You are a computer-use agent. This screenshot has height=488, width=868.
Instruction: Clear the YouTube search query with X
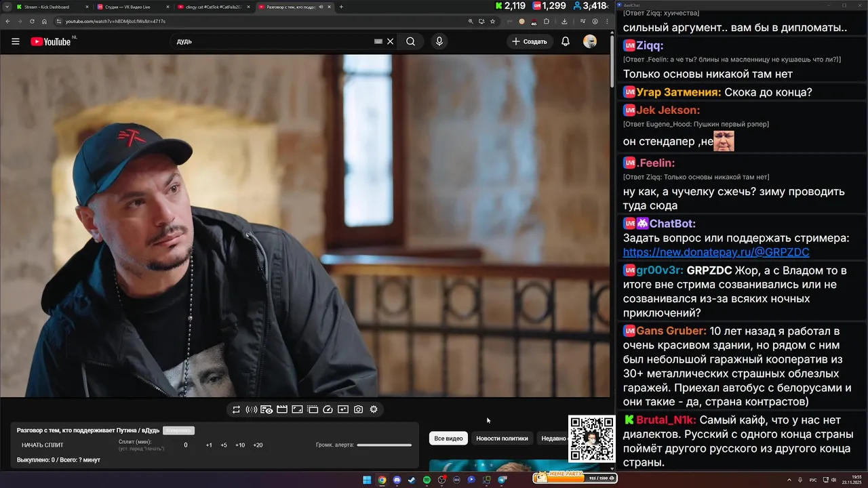click(x=390, y=41)
